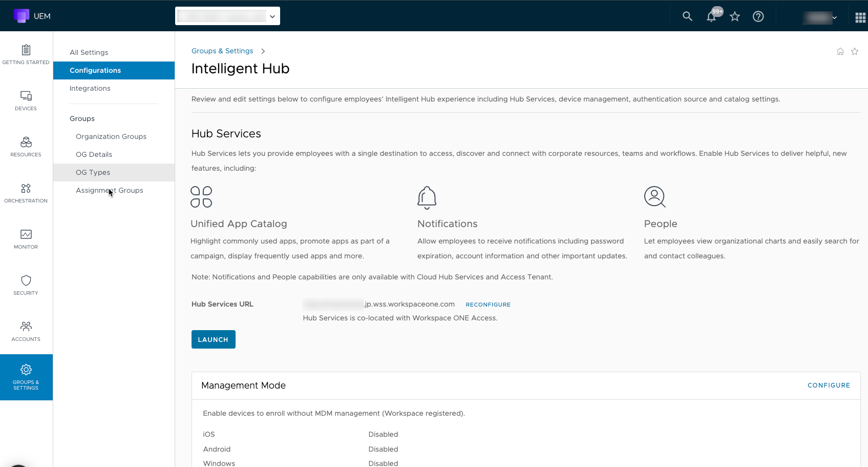This screenshot has height=467, width=868.
Task: Open the Favorites star in the top bar
Action: pos(735,16)
